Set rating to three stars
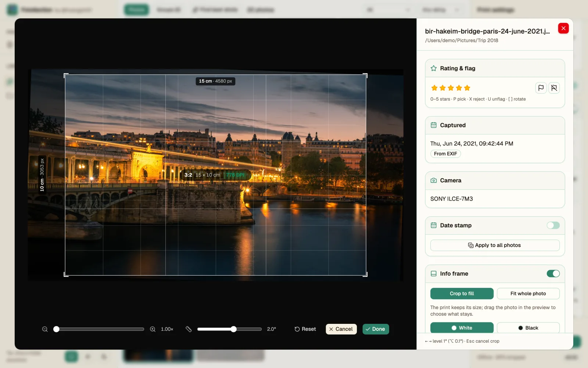Image resolution: width=588 pixels, height=368 pixels. pos(451,88)
